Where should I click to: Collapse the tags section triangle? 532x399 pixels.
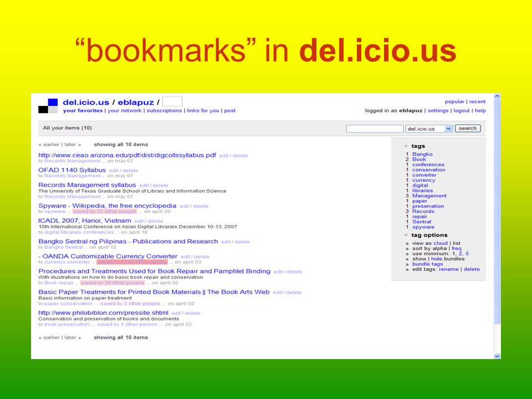406,146
